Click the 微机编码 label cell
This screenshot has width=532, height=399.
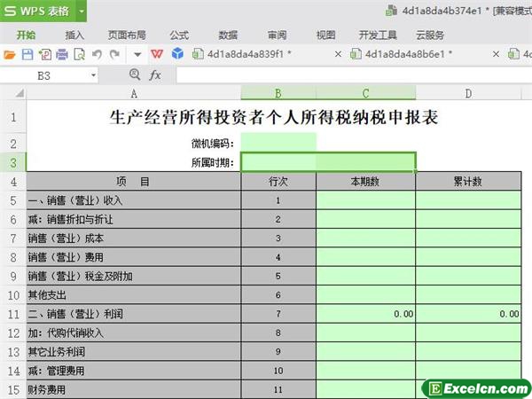coord(134,144)
